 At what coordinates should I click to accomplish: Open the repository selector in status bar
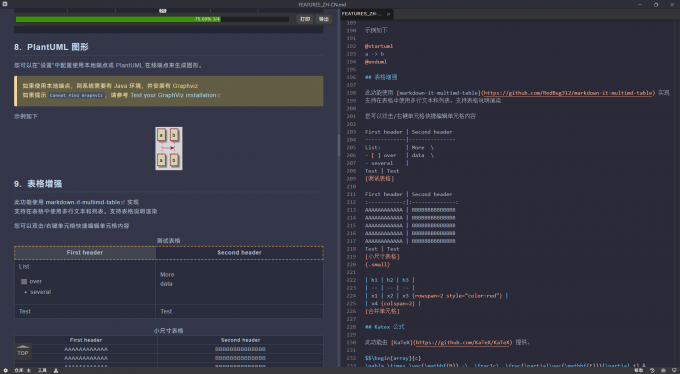[x=23, y=370]
